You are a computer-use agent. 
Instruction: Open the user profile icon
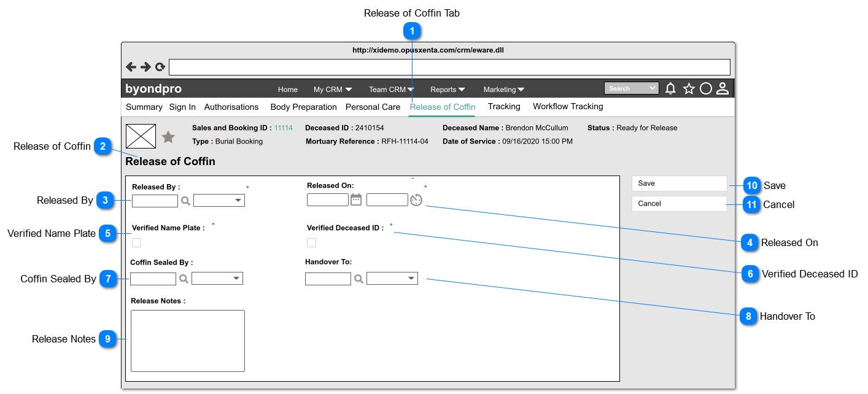(723, 89)
